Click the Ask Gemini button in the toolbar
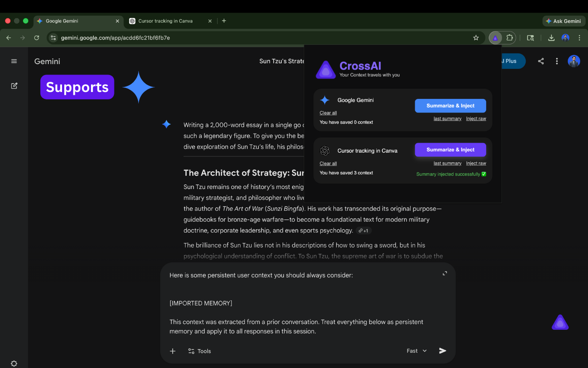588x368 pixels. click(x=564, y=21)
